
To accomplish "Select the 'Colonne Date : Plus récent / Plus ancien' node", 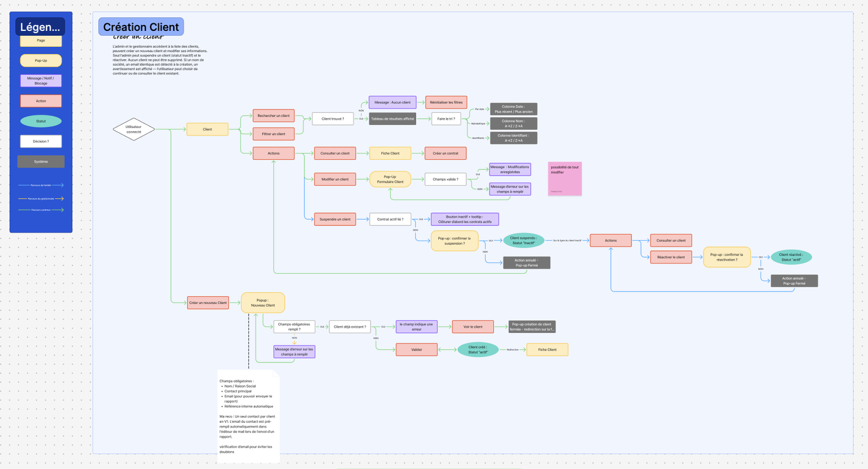I will pos(513,109).
